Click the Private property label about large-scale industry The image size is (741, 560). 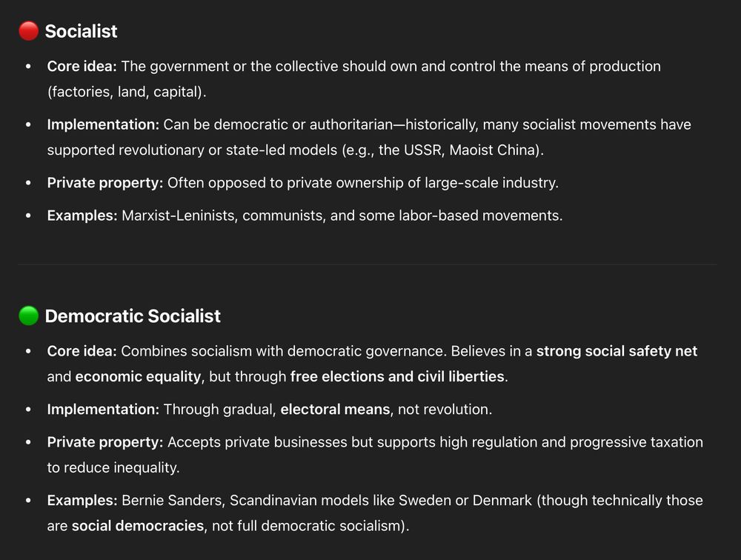pos(105,182)
